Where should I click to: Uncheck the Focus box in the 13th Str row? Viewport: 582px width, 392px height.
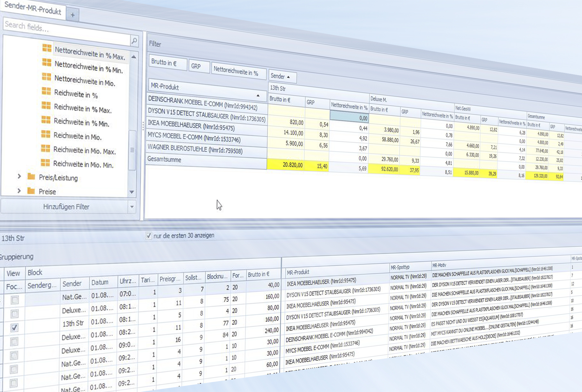[x=14, y=327]
